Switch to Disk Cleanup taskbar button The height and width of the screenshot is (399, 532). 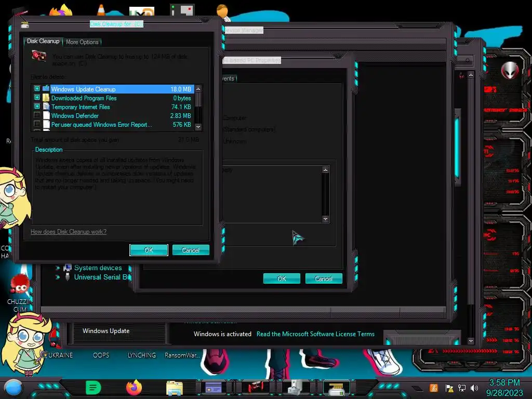(337, 388)
